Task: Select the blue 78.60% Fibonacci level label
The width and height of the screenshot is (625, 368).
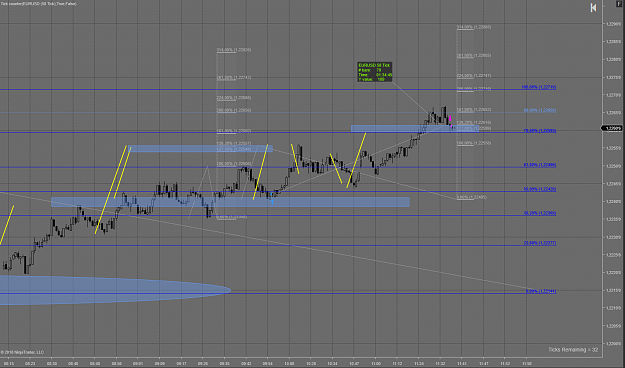Action: (540, 130)
